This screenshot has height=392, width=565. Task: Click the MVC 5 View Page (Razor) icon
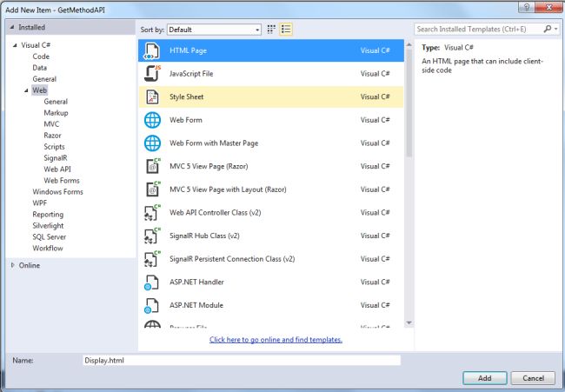point(153,166)
